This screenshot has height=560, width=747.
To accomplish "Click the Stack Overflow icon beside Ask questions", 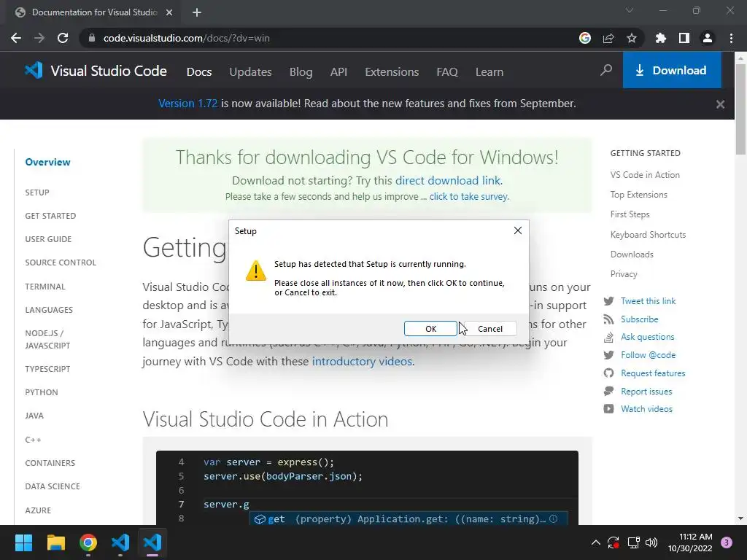I will 608,337.
